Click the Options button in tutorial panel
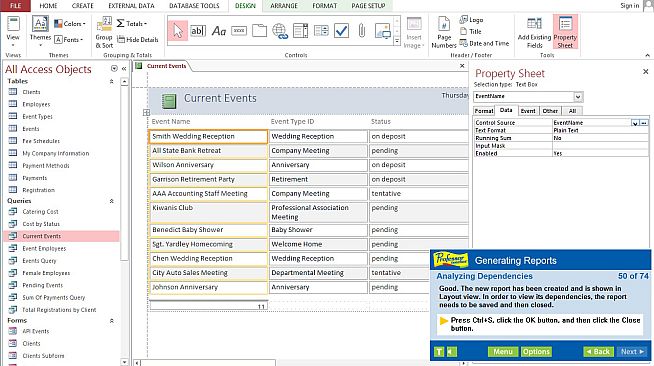The width and height of the screenshot is (654, 366). point(536,352)
